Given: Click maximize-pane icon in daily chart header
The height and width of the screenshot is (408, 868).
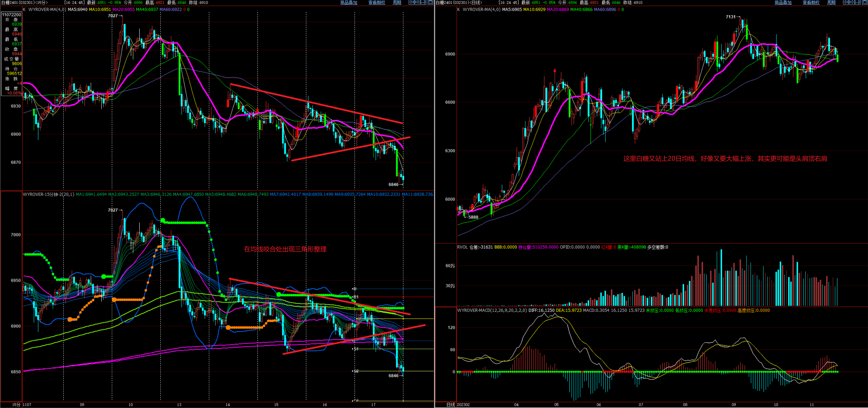Looking at the screenshot, I should [865, 2].
